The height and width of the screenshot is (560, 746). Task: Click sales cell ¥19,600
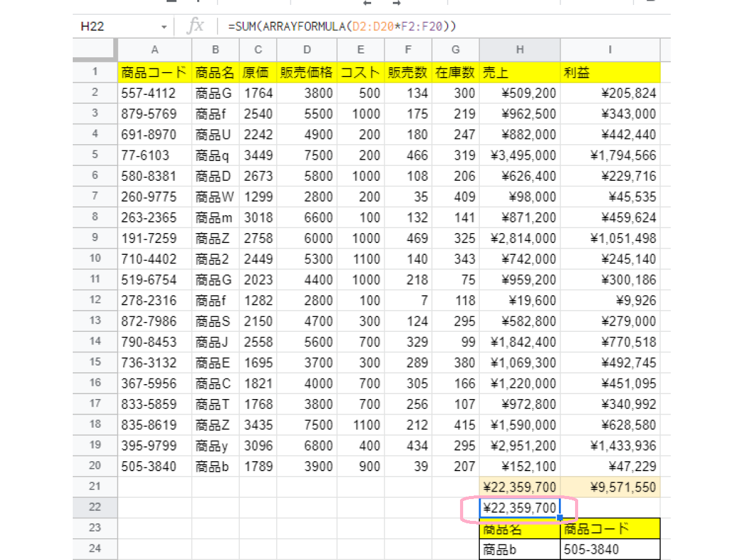coord(520,300)
